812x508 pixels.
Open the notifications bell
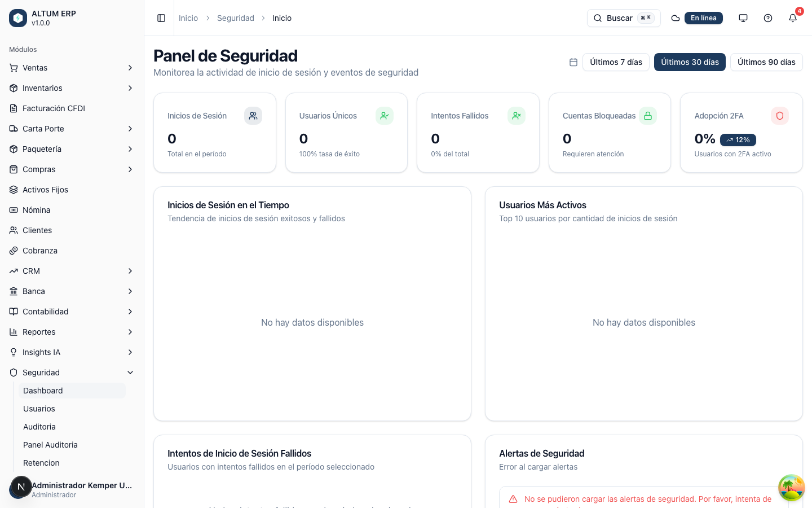(x=793, y=18)
